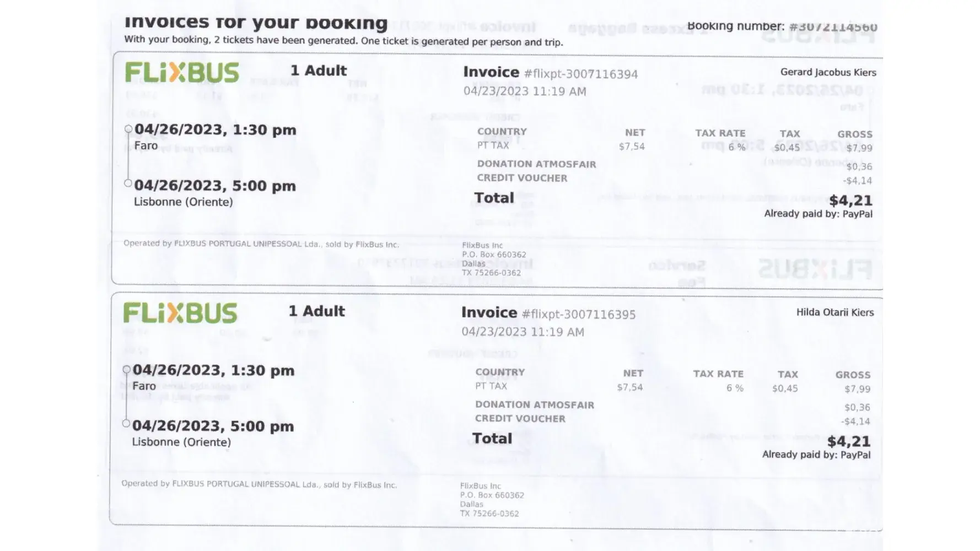This screenshot has height=551, width=980.
Task: Select passenger name Gerard Jacobus Kiers
Action: point(828,72)
